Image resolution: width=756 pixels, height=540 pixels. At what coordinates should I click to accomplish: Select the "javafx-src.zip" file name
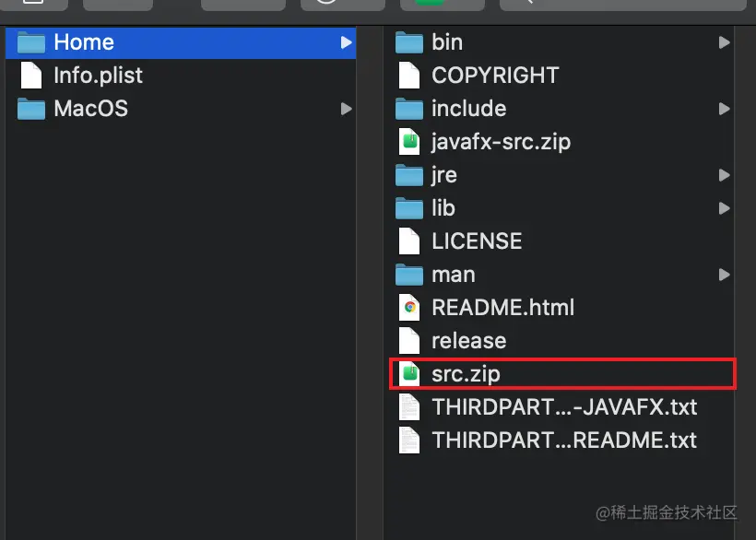click(501, 142)
